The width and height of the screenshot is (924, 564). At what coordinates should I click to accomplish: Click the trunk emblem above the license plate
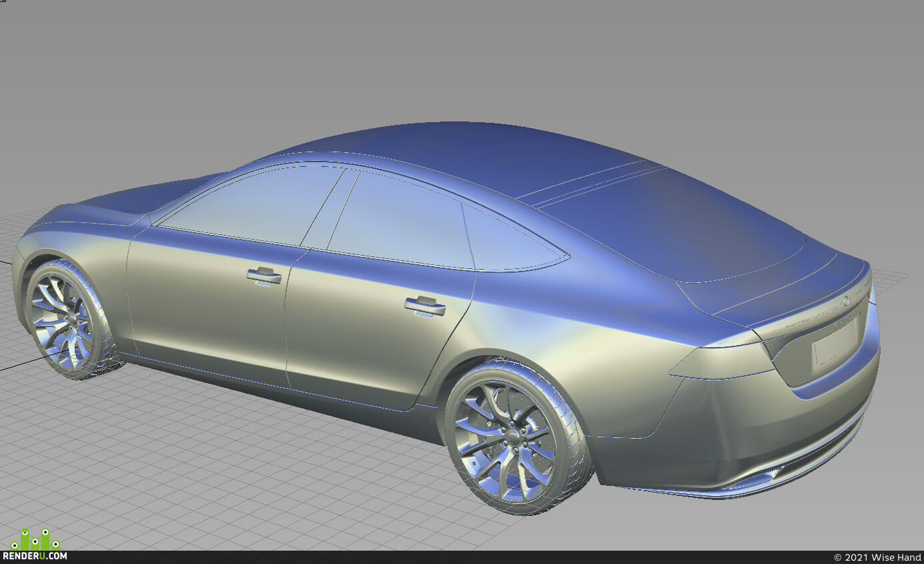[847, 301]
